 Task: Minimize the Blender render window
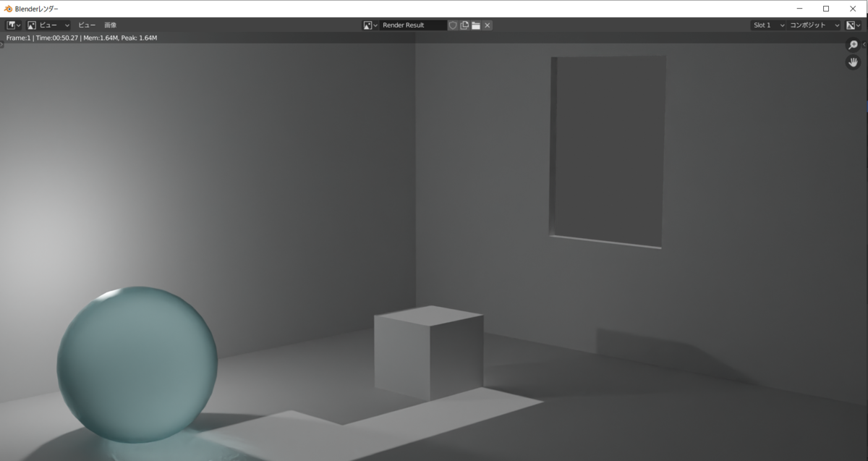799,9
